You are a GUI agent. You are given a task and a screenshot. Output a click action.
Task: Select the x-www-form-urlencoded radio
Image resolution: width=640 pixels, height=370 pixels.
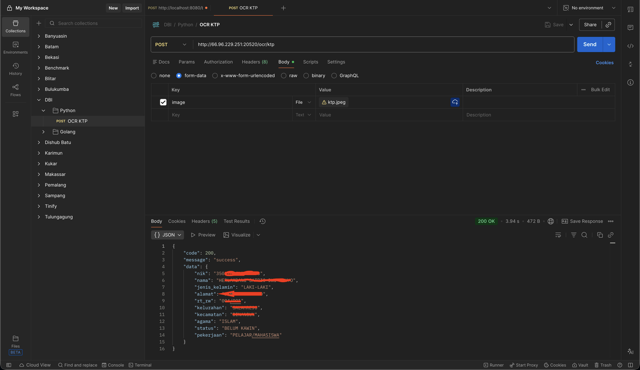pyautogui.click(x=215, y=75)
